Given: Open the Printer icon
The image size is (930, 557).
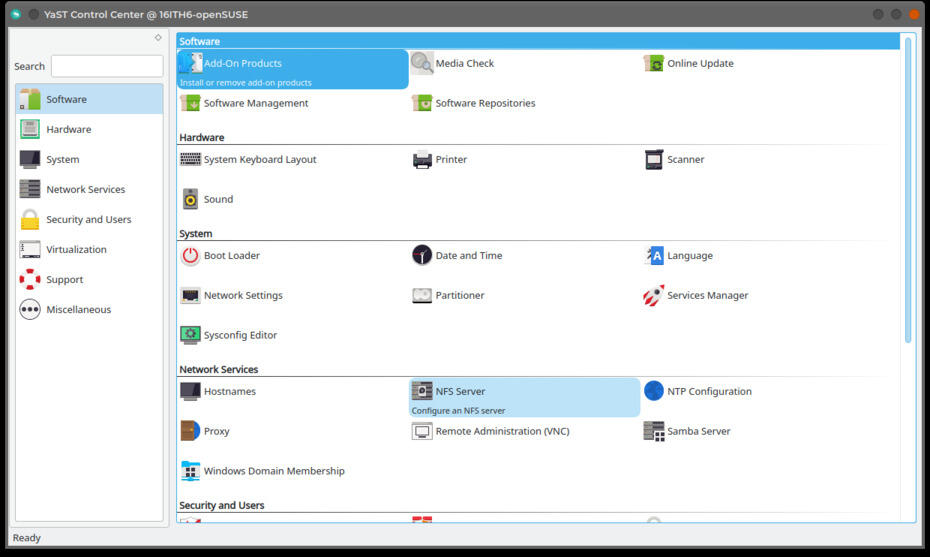Looking at the screenshot, I should [x=422, y=159].
